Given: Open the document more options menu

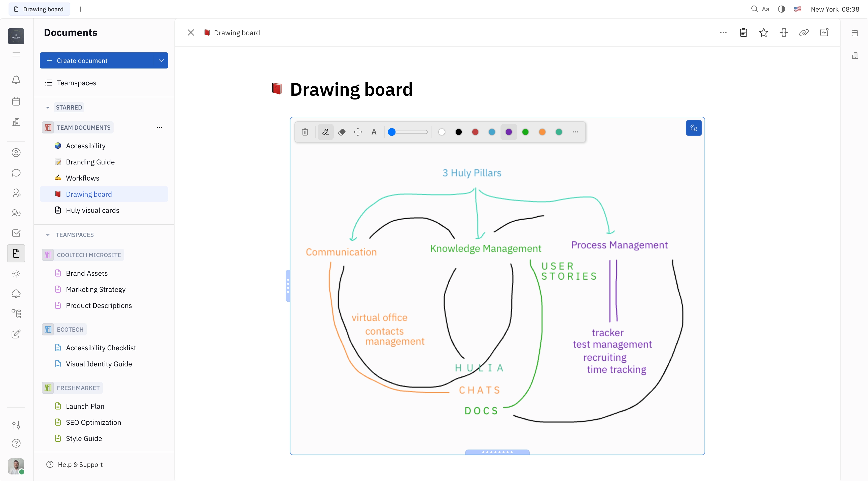Looking at the screenshot, I should [723, 32].
